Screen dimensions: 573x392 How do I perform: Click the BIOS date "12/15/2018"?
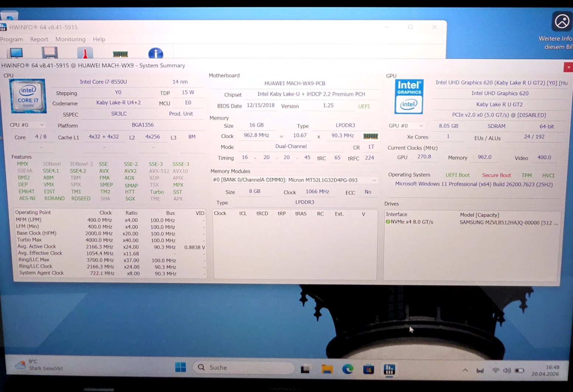point(261,105)
